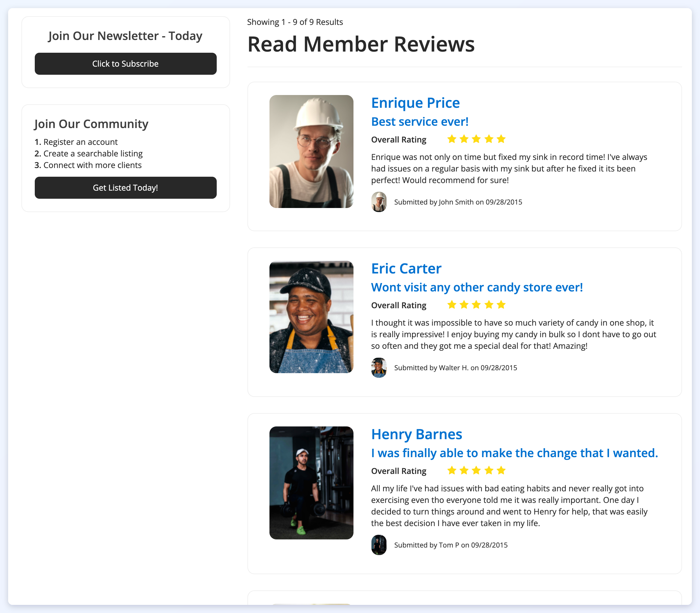Click Henry Barnes' large gym photo
The image size is (700, 613).
[311, 483]
